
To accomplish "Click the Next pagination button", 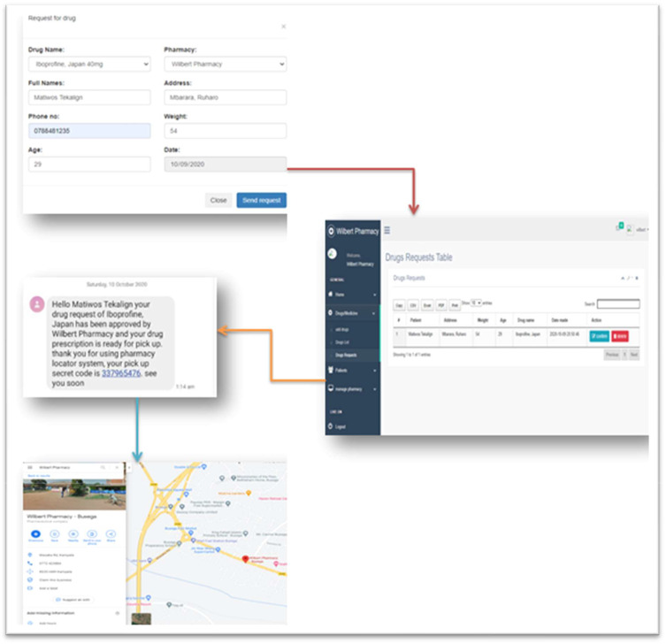I will click(634, 355).
